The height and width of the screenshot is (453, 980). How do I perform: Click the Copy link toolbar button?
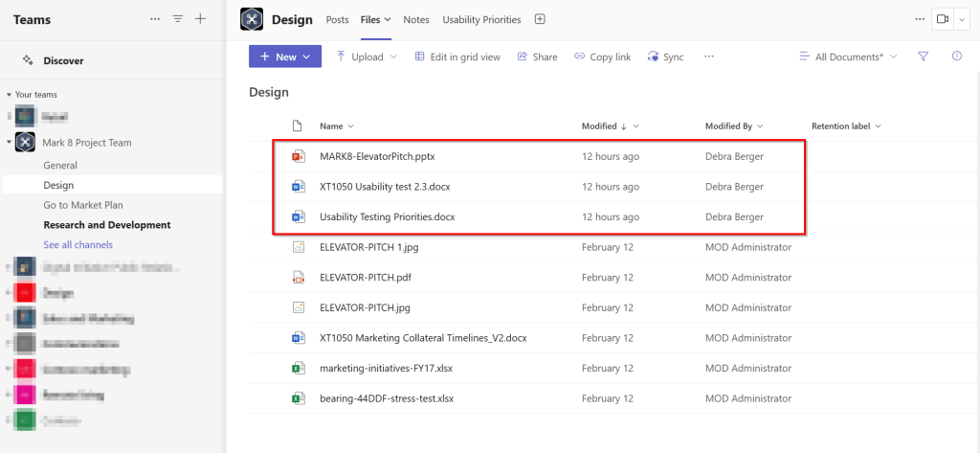tap(602, 57)
